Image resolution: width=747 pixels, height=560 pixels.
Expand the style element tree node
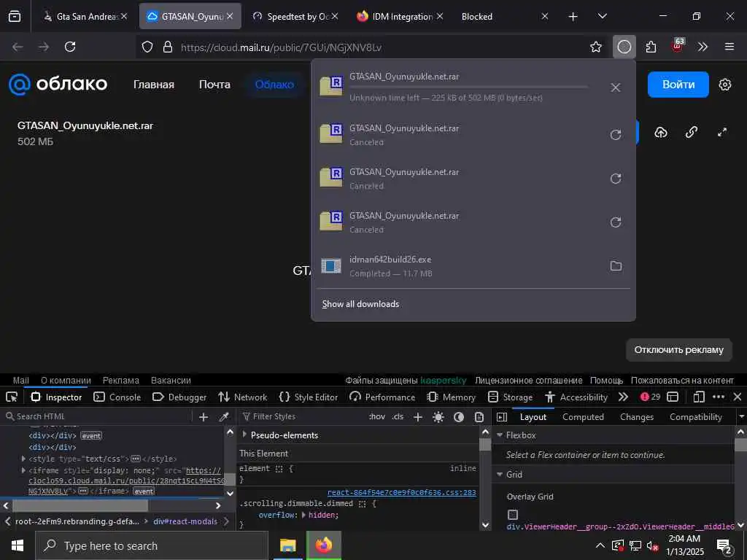point(23,459)
